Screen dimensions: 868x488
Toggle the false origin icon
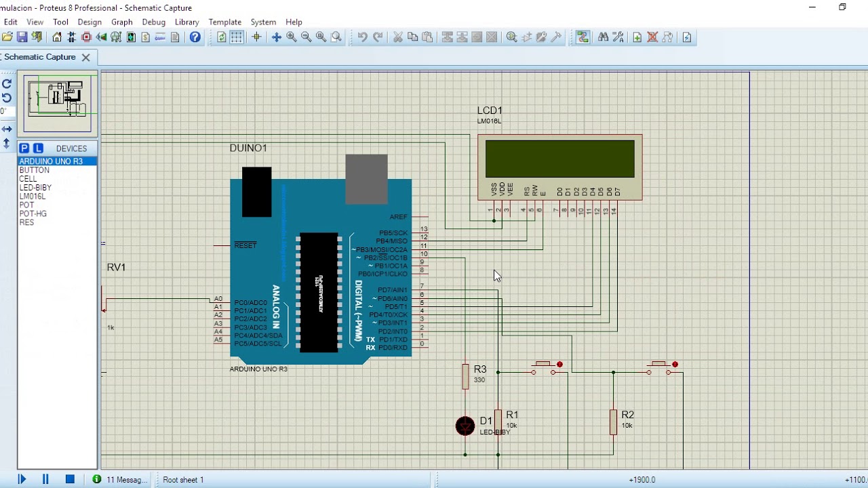[x=256, y=37]
